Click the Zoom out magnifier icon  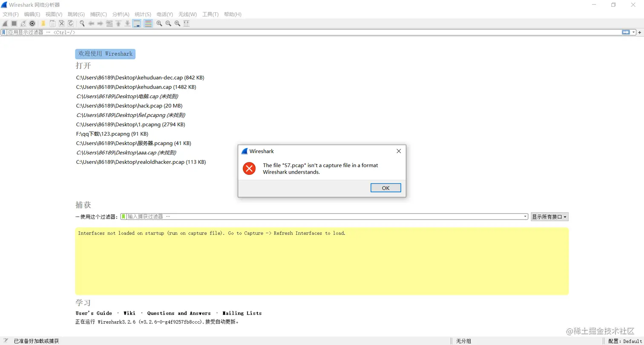click(168, 23)
